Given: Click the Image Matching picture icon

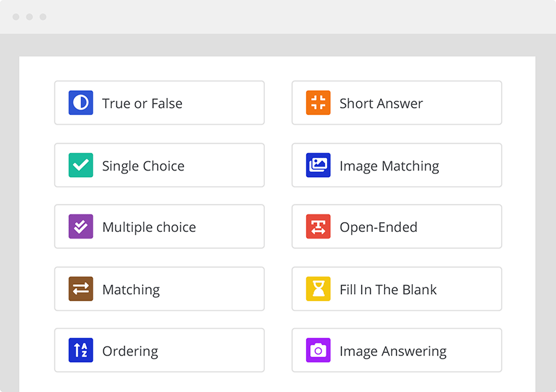Looking at the screenshot, I should (x=317, y=165).
